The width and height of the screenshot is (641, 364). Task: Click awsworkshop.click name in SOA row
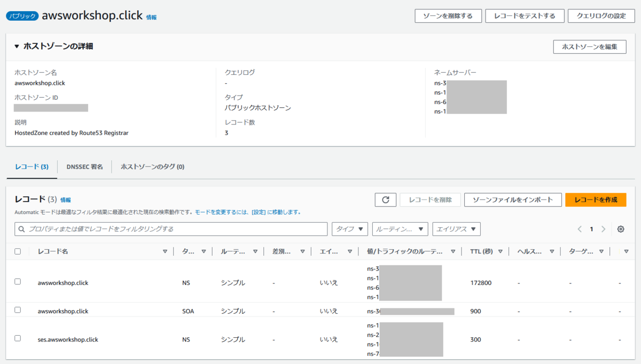(63, 311)
